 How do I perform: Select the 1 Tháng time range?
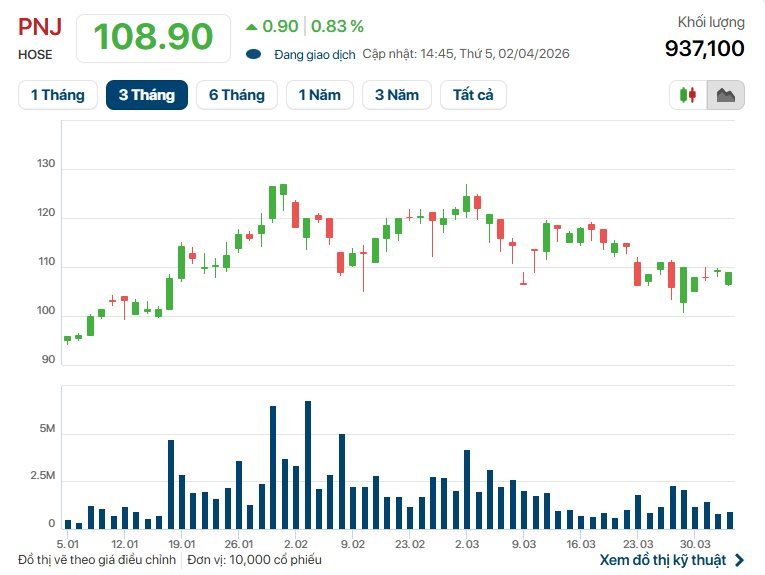58,95
